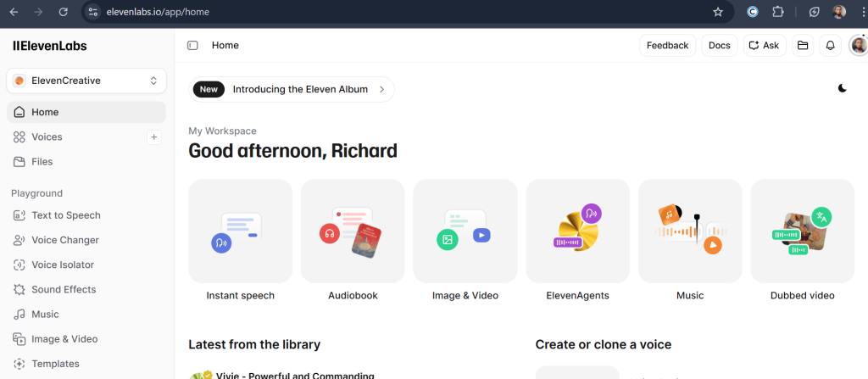Open the Introducing the Eleven Album banner
Viewport: 868px width, 379px height.
click(292, 89)
